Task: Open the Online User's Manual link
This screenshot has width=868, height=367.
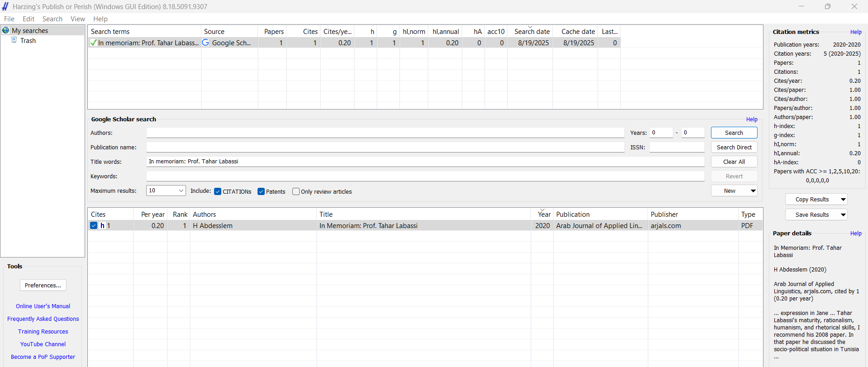Action: coord(43,306)
